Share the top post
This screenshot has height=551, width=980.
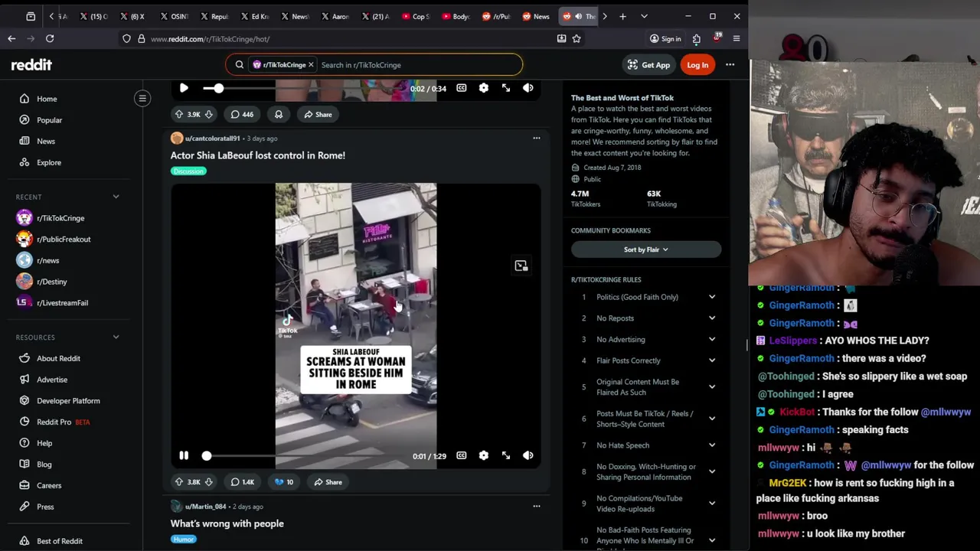[x=318, y=114]
